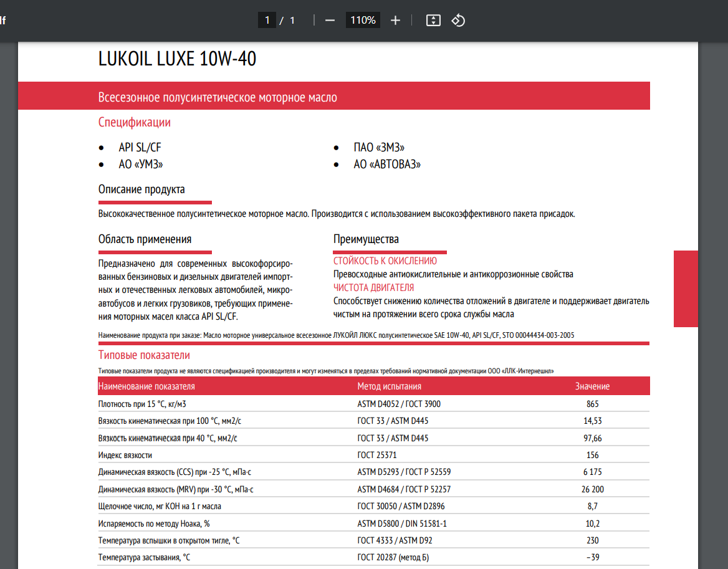Viewport: 728px width, 569px height.
Task: Click the "ЧИСТОТА ДВИГАТЕЛЯ" subheading
Action: [x=374, y=288]
